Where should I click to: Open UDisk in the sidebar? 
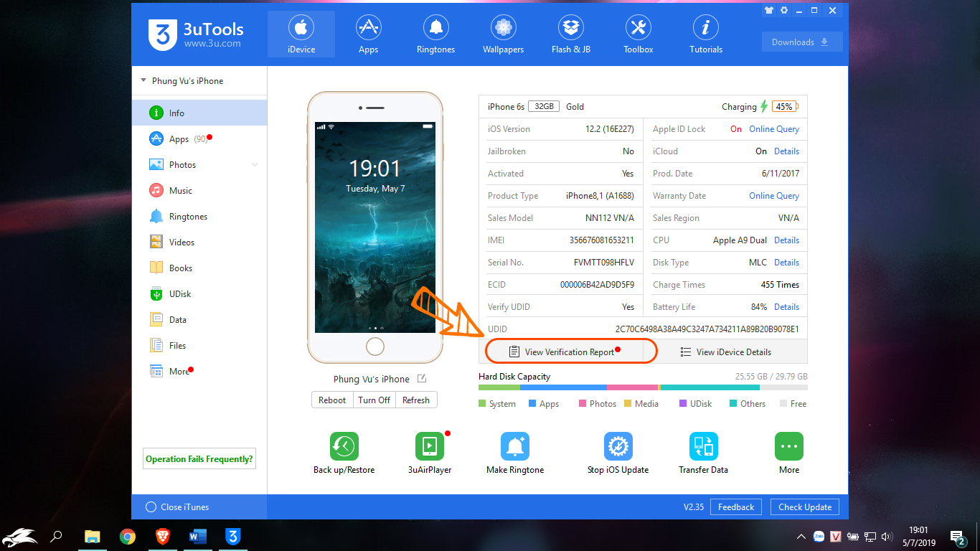coord(199,293)
